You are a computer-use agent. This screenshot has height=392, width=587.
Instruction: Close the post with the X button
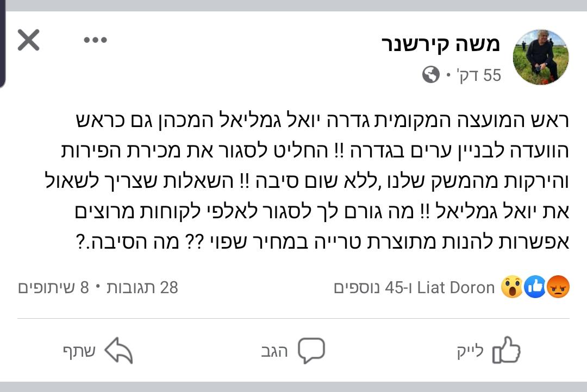point(29,39)
